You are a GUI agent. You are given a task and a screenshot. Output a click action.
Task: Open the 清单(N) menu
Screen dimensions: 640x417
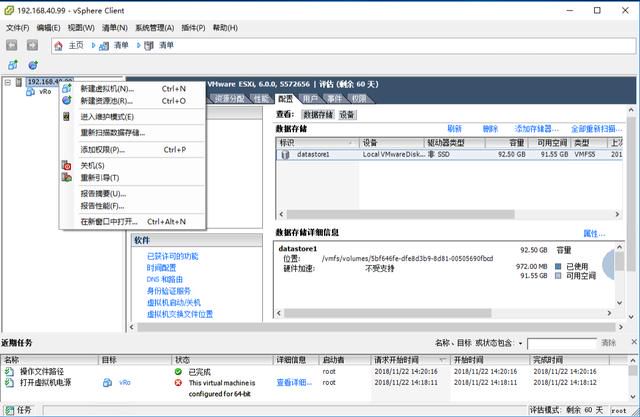pyautogui.click(x=115, y=28)
